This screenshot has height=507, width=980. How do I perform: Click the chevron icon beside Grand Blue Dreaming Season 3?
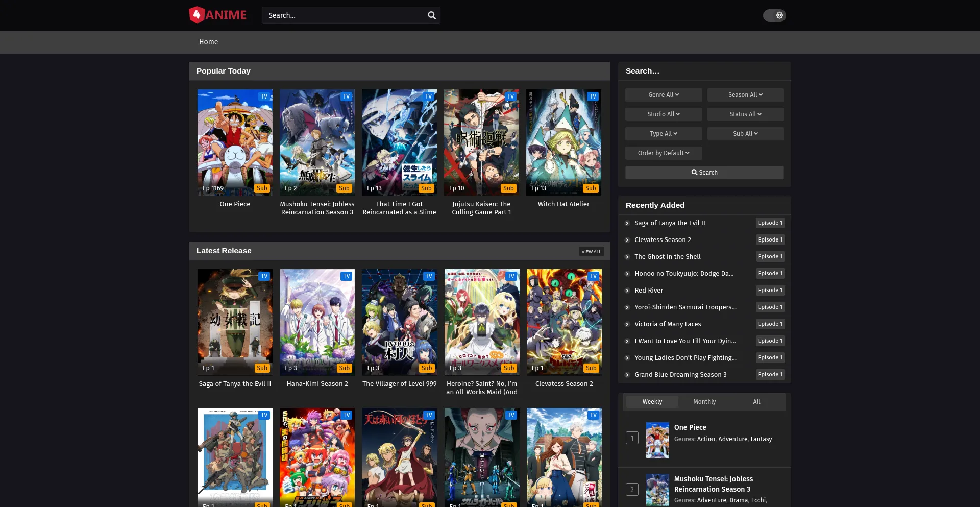coord(627,375)
